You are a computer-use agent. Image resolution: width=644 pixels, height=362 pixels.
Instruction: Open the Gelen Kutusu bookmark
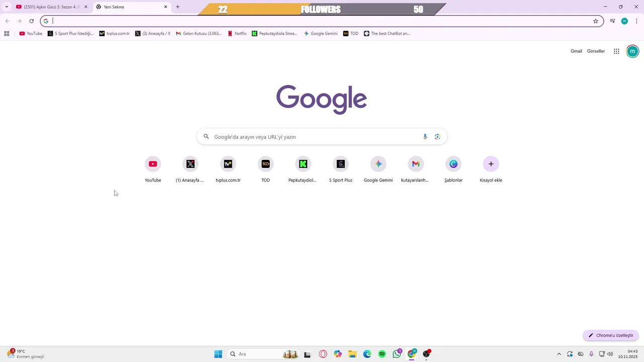tap(199, 34)
